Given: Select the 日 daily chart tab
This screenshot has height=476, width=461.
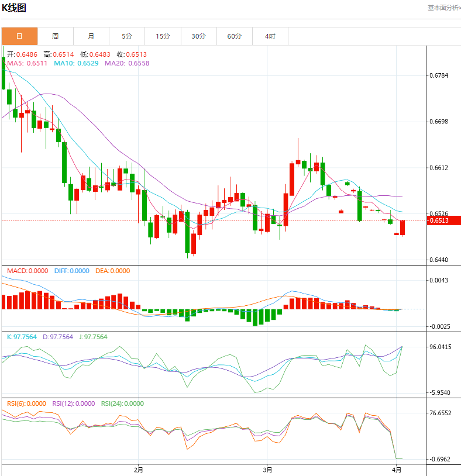Looking at the screenshot, I should [19, 36].
